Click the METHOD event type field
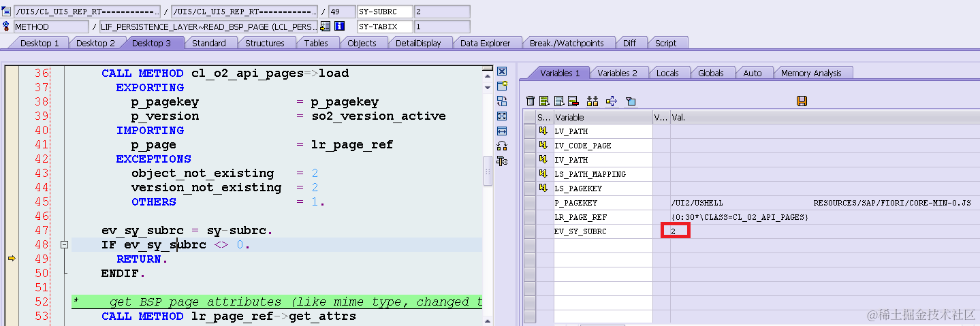 point(51,27)
